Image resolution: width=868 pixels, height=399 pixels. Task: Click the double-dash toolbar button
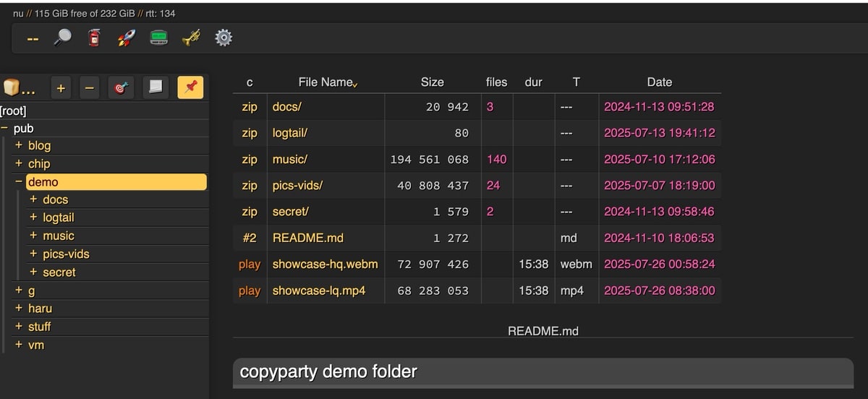pos(33,38)
